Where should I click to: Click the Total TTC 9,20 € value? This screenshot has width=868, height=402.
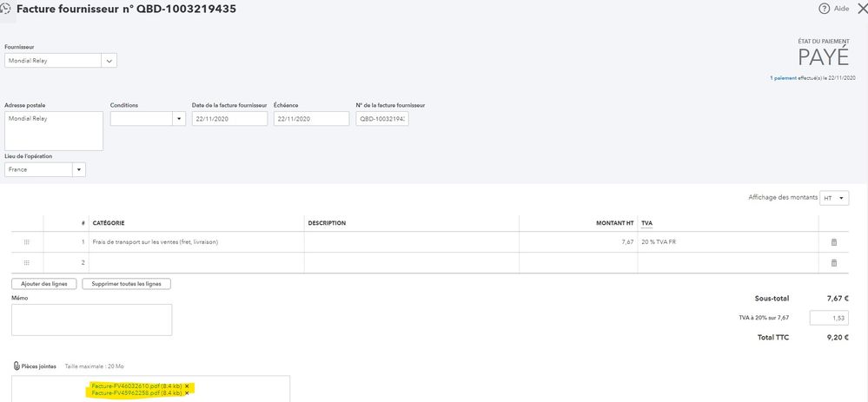pyautogui.click(x=838, y=337)
